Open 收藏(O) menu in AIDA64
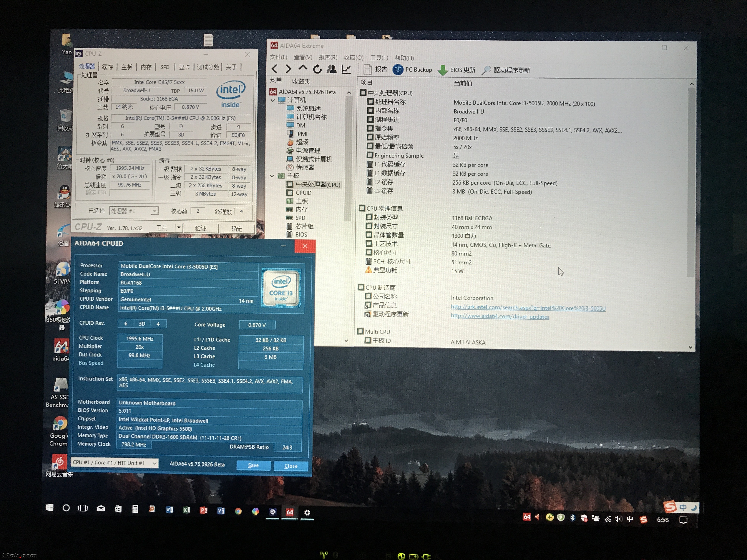 pos(353,58)
